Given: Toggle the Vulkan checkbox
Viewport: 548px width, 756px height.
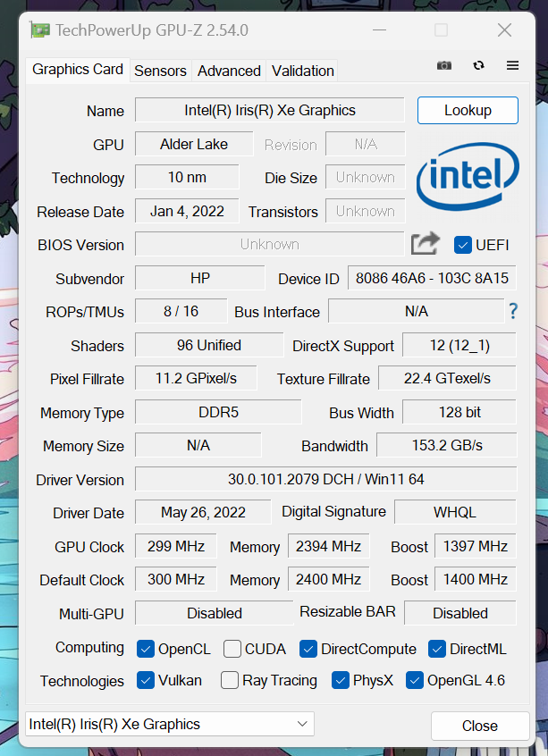Looking at the screenshot, I should 145,680.
